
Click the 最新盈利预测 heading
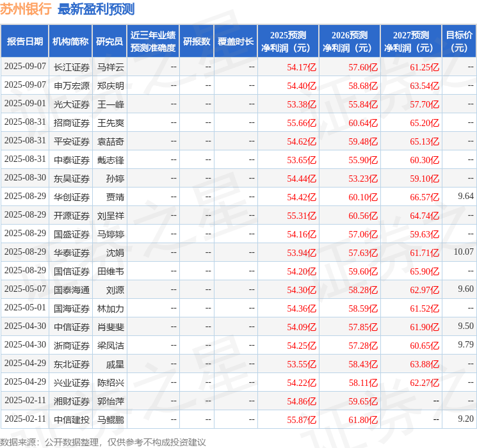96,9
